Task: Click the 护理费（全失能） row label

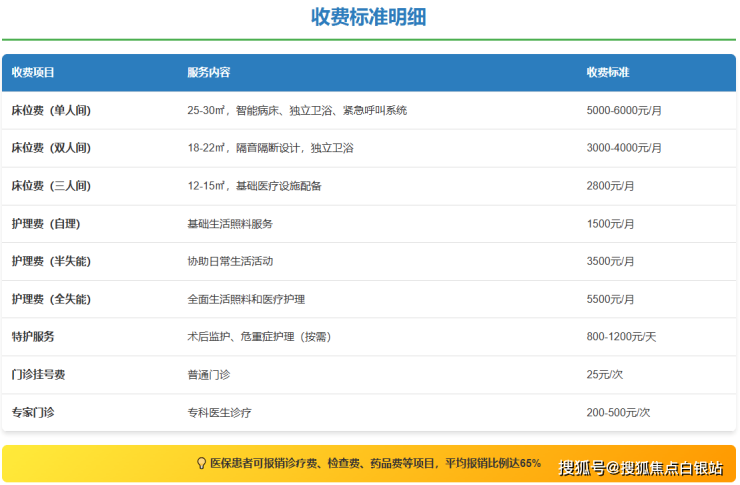Action: click(51, 299)
